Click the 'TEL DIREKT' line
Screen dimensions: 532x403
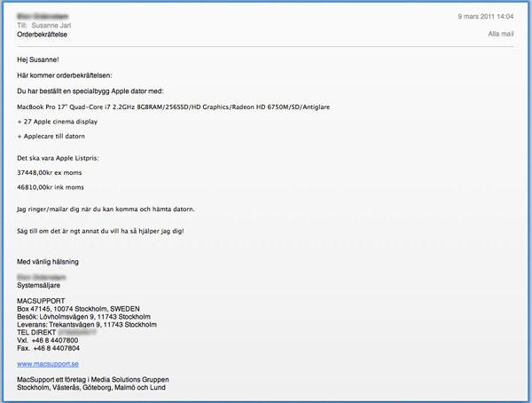click(57, 332)
